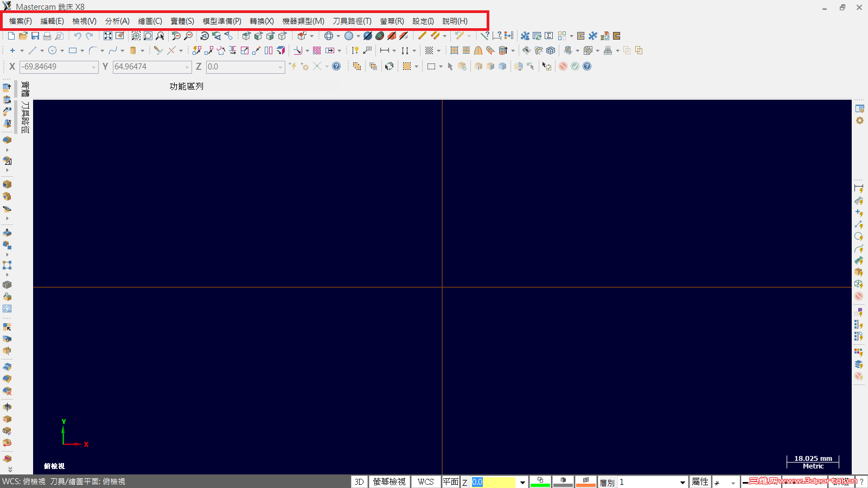Viewport: 868px width, 488px height.
Task: Select the create point plus tool
Action: (12, 50)
